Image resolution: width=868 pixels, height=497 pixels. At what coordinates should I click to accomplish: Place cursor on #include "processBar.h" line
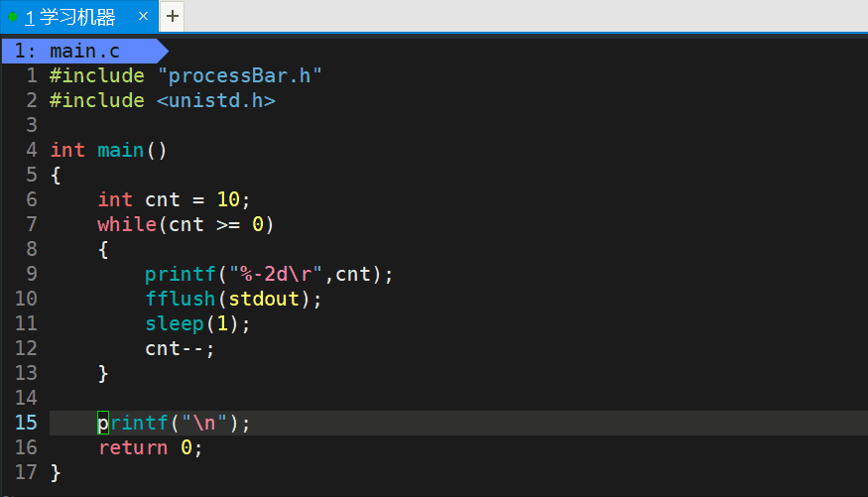click(186, 75)
